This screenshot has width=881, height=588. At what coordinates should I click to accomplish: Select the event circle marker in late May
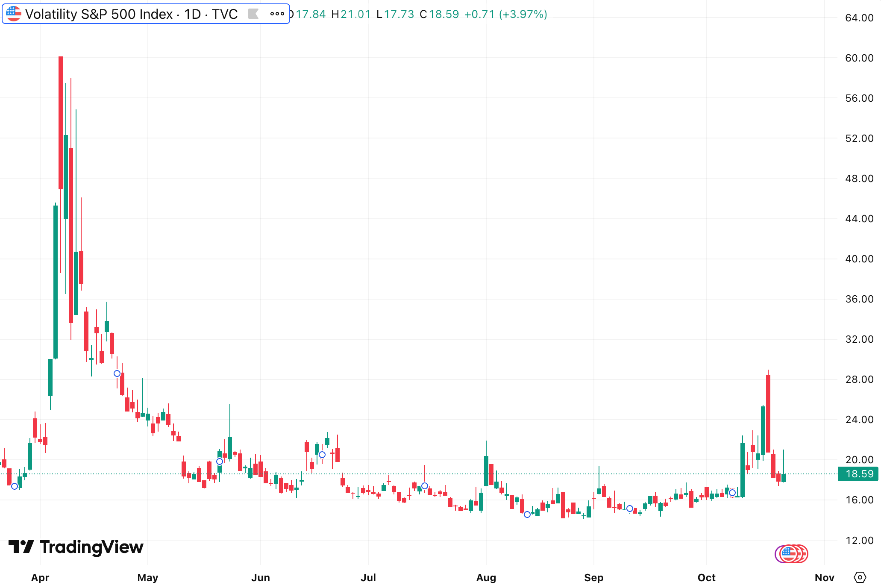click(220, 462)
